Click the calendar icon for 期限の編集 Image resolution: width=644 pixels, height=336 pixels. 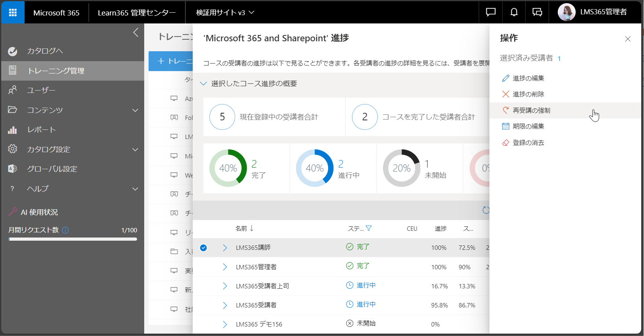506,126
